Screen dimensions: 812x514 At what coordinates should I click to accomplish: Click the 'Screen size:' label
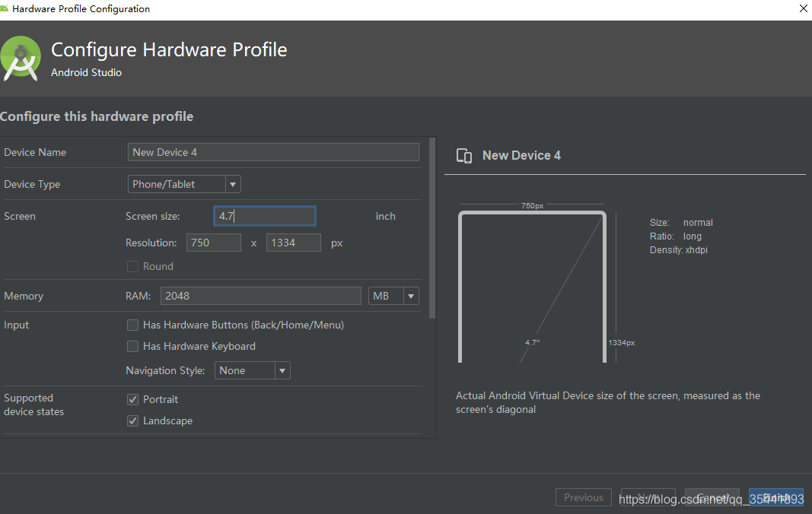153,217
